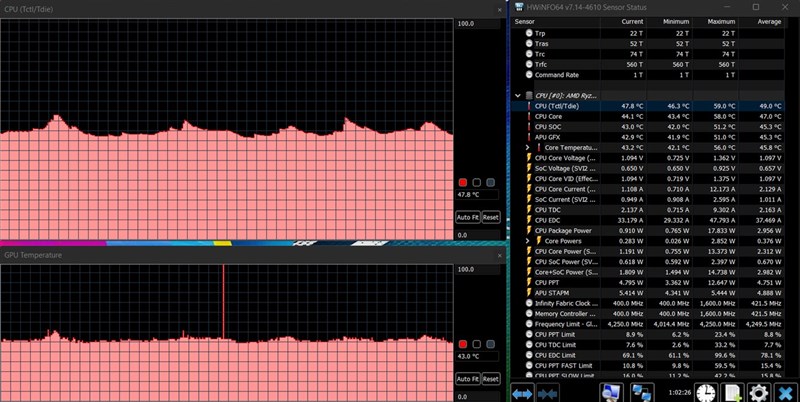
Task: Collapse the CPU [#0]: AMD Ryzen group
Action: tap(517, 95)
